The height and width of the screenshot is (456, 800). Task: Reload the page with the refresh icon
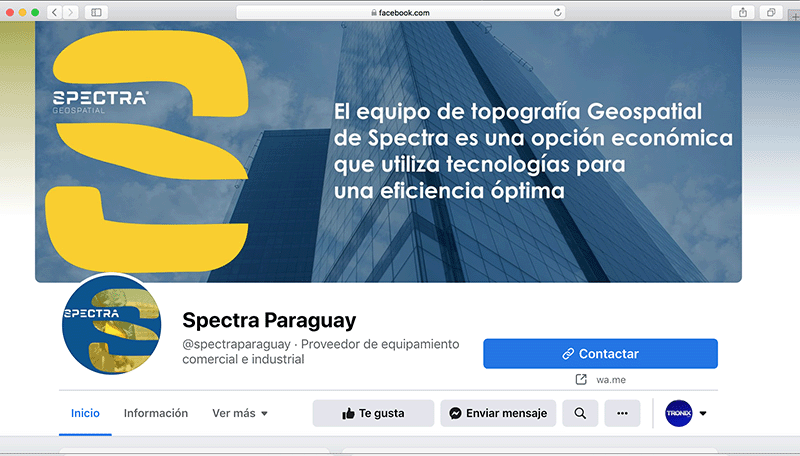(558, 12)
